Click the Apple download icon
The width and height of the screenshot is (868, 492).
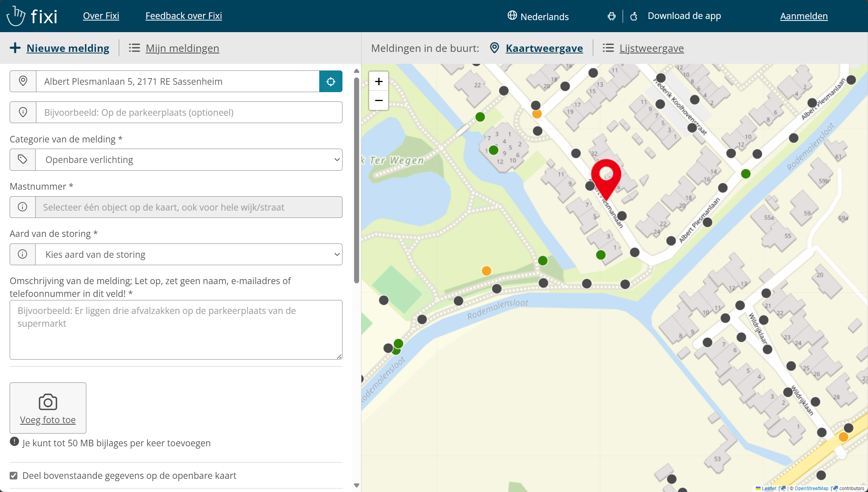(633, 16)
